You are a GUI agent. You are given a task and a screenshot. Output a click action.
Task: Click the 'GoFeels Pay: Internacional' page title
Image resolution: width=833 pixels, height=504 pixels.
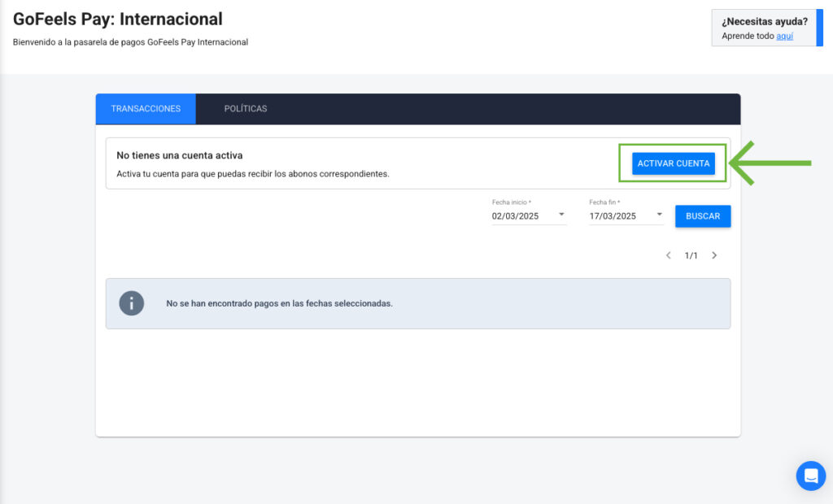coord(118,19)
